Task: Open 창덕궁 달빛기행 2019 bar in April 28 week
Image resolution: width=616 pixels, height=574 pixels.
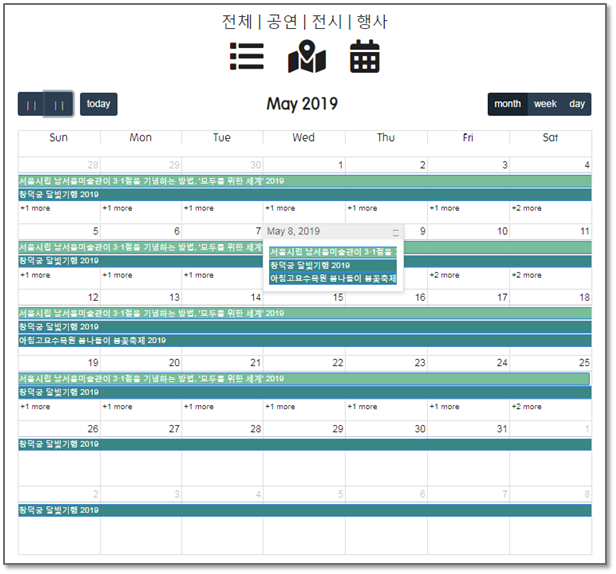Action: (305, 194)
